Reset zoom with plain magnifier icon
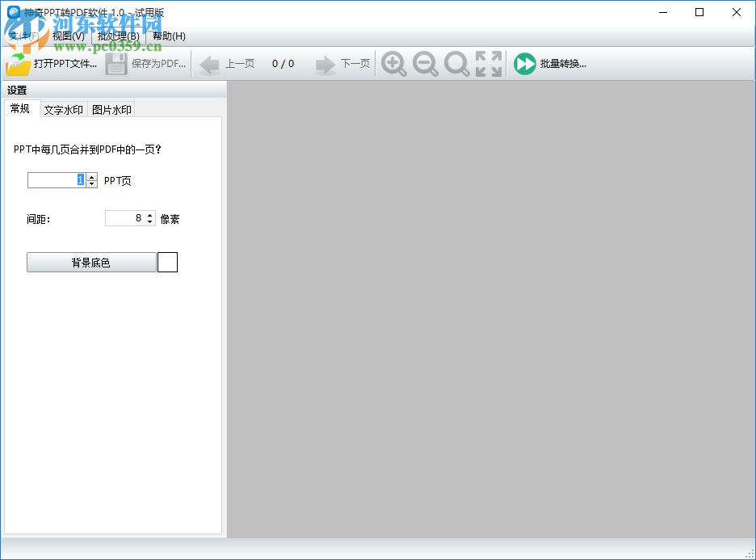Viewport: 756px width, 560px height. click(x=456, y=64)
